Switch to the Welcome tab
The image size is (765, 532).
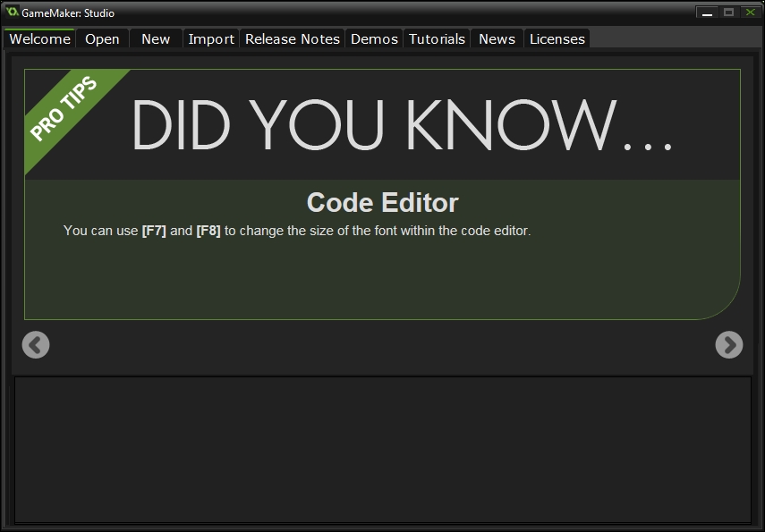click(x=39, y=38)
